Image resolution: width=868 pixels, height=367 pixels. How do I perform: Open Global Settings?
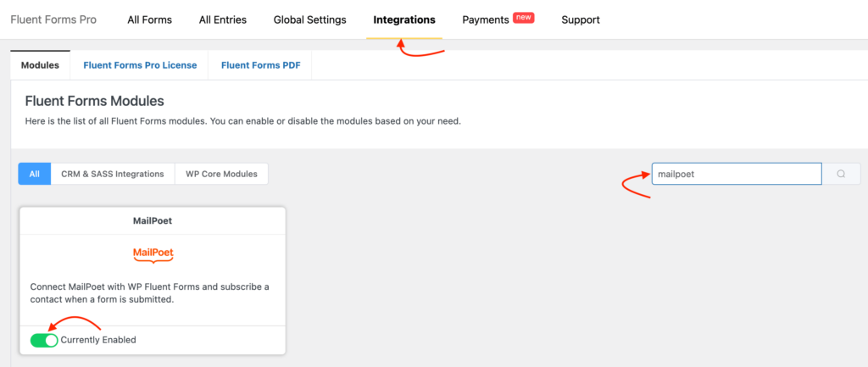310,20
